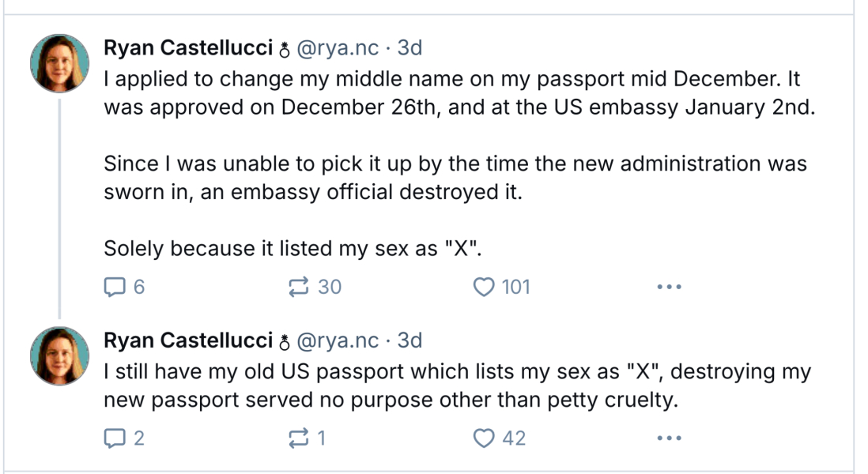This screenshot has height=474, width=868.
Task: Toggle the heart on the 42-like post
Action: pyautogui.click(x=483, y=438)
